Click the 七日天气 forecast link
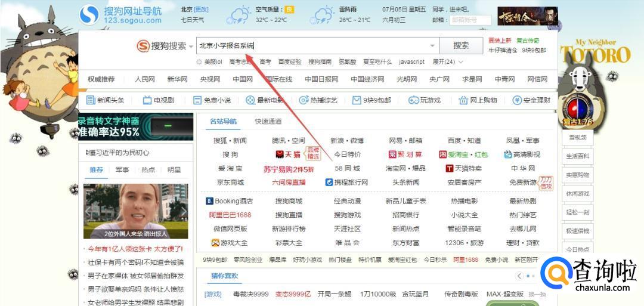This screenshot has width=644, height=306. 192,19
